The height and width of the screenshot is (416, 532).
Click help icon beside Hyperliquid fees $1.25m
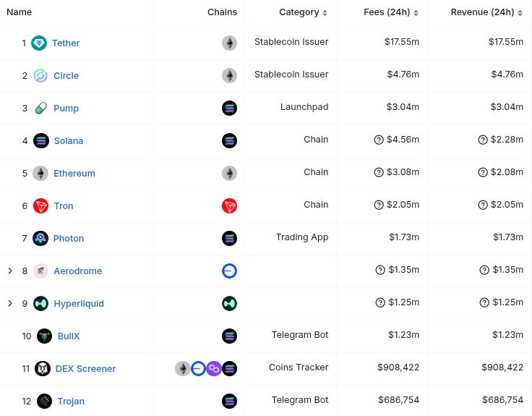[380, 302]
